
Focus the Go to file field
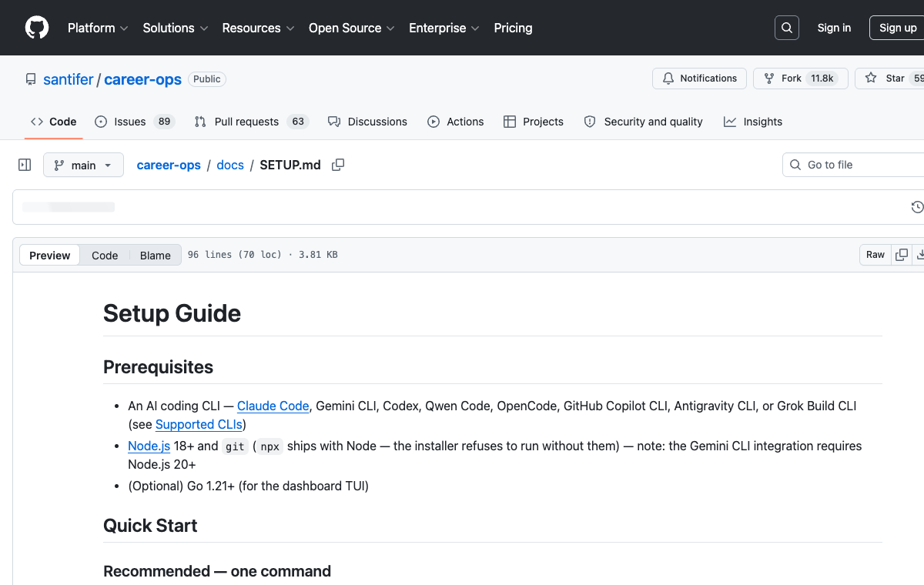[x=854, y=165]
